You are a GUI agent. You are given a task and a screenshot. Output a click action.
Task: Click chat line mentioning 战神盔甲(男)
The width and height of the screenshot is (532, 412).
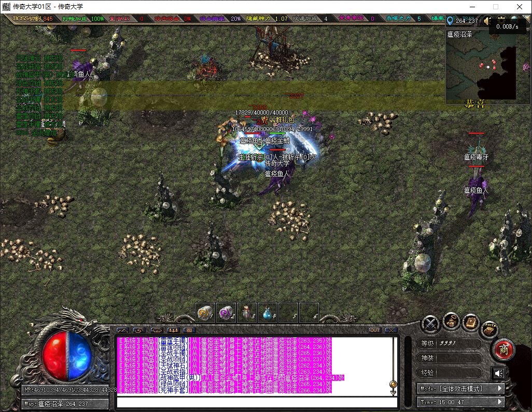tap(231, 378)
